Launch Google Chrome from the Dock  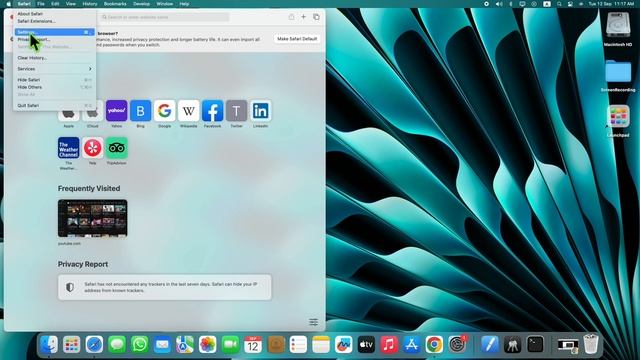434,345
